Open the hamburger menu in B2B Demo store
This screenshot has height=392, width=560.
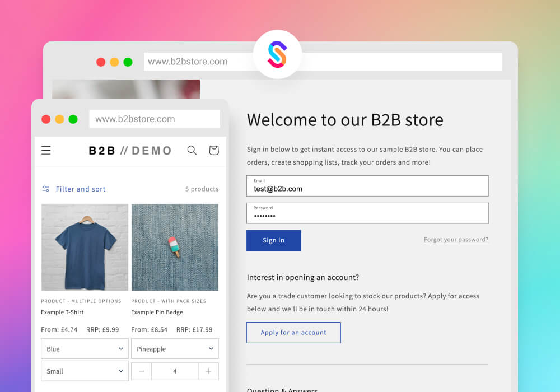click(46, 150)
